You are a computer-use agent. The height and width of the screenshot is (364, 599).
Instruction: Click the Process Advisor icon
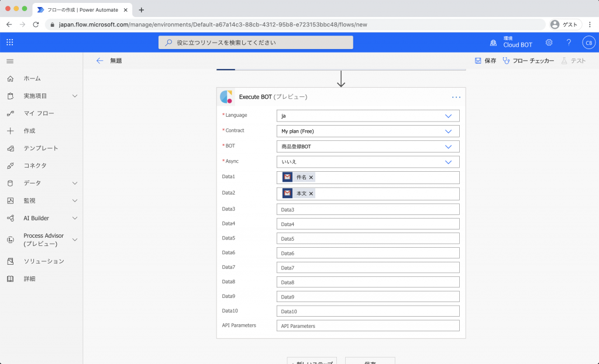(x=11, y=240)
